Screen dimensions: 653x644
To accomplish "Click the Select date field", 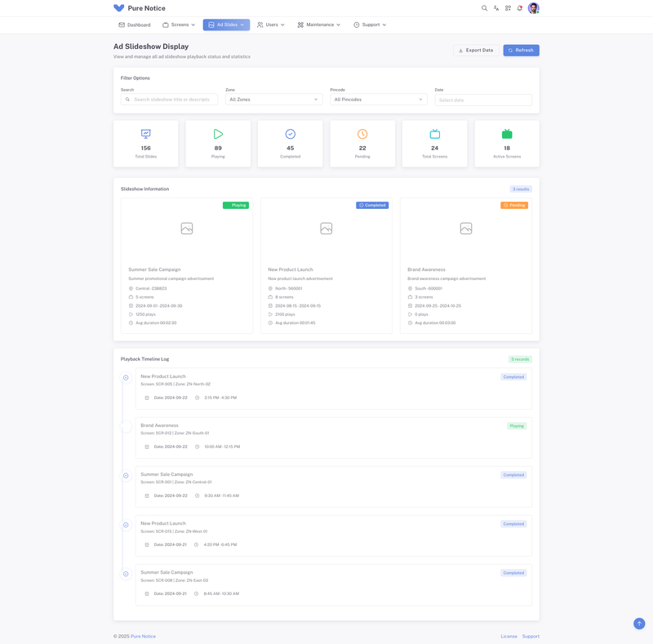I will 483,100.
